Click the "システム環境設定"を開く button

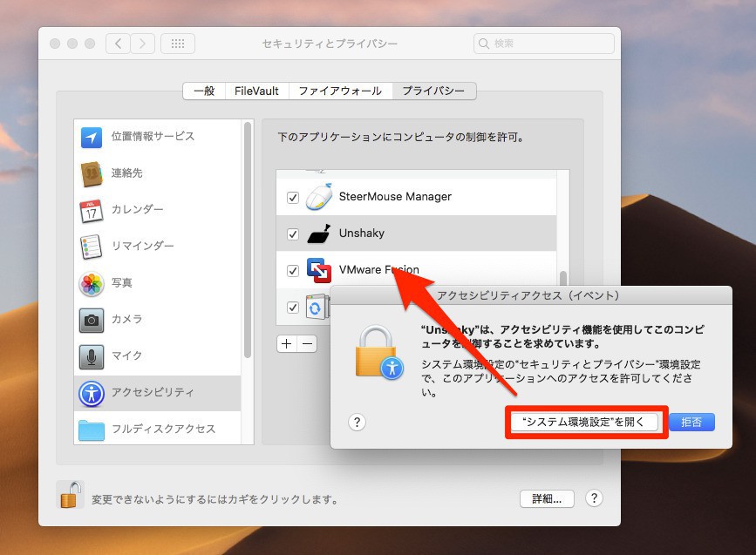(x=584, y=422)
